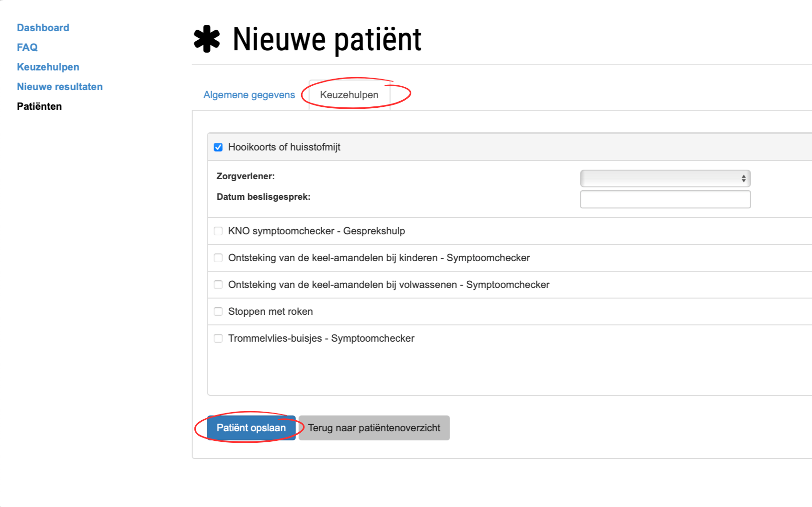The height and width of the screenshot is (507, 812).
Task: Check Stoppen met roken
Action: click(218, 311)
